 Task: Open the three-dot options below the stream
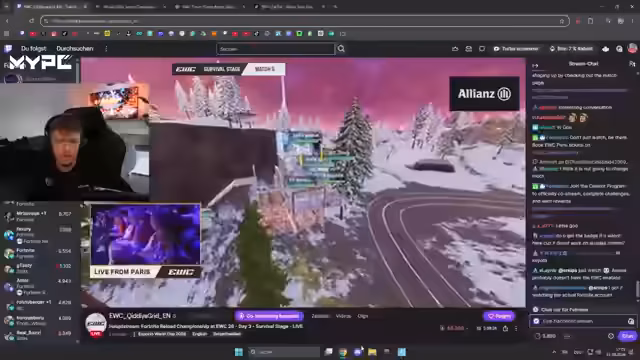(516, 329)
